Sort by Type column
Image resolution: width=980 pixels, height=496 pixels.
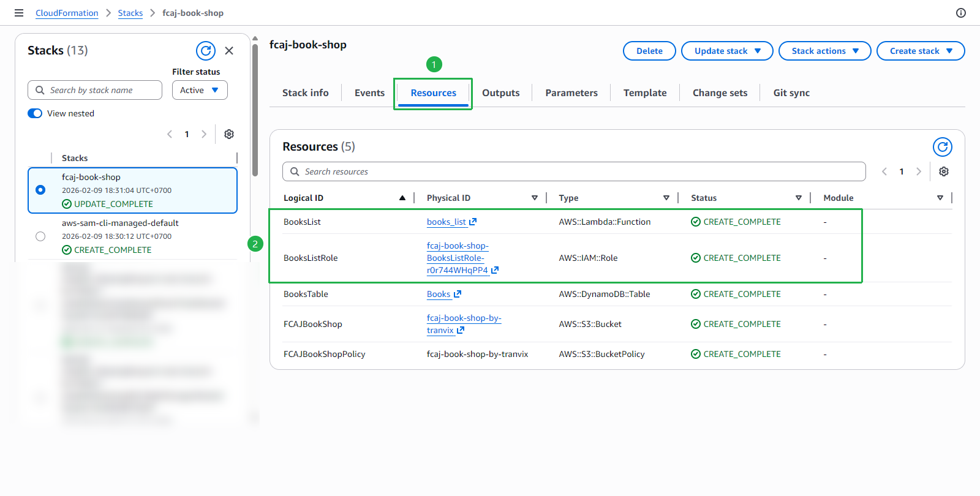point(666,198)
